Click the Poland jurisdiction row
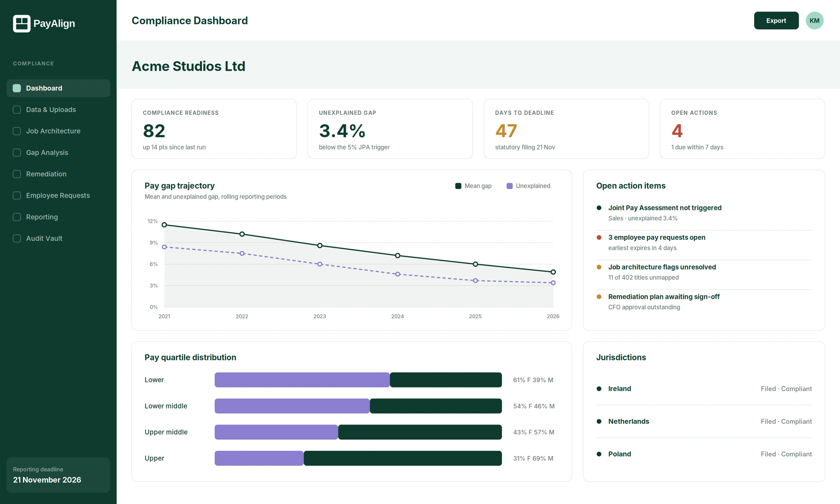Screen dimensions: 840x504 point(704,454)
